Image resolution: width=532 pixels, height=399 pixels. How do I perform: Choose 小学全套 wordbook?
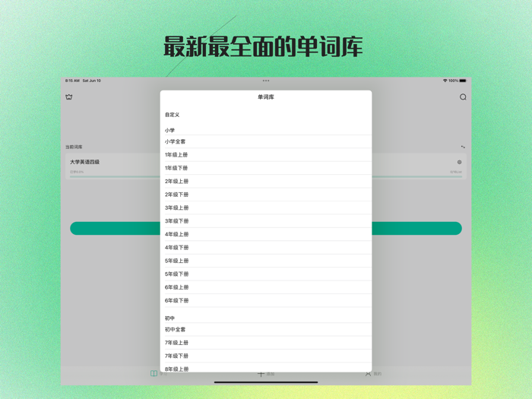click(266, 141)
